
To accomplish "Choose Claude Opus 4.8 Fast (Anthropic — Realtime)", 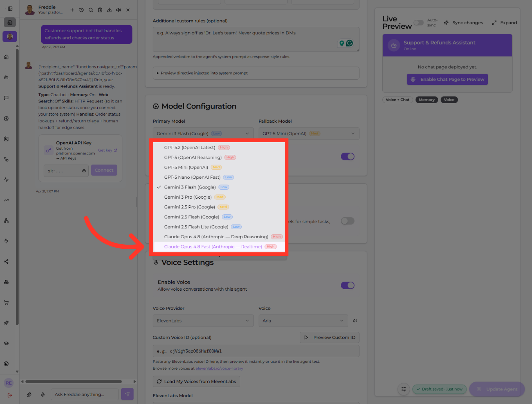I will [x=220, y=247].
